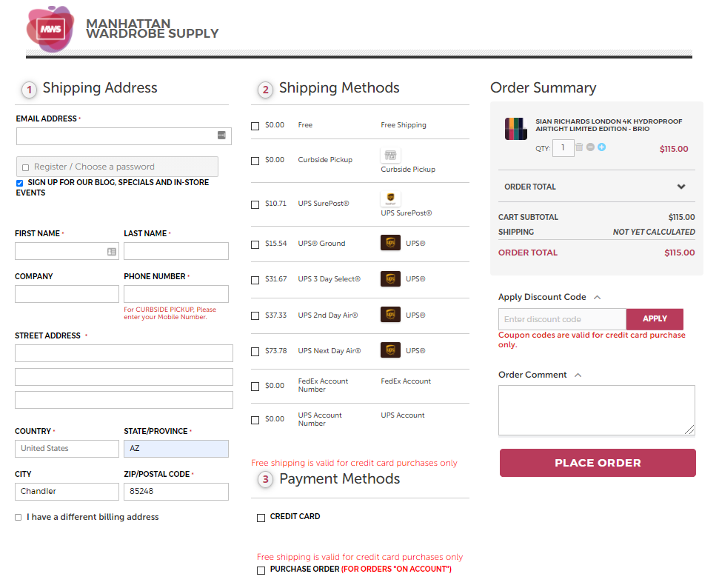This screenshot has width=719, height=588.
Task: Select UPS 2nd Day Air $37.33 checkbox
Action: pyautogui.click(x=255, y=315)
